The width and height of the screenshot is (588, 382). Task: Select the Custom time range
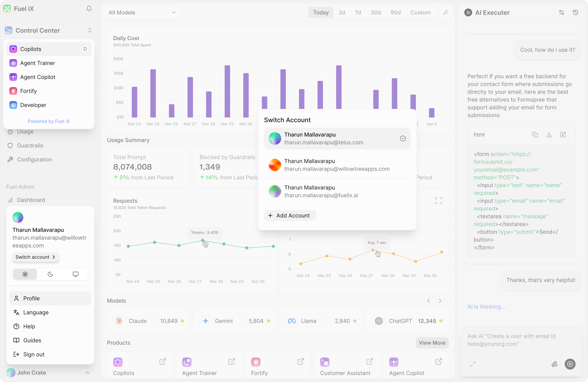click(x=421, y=12)
